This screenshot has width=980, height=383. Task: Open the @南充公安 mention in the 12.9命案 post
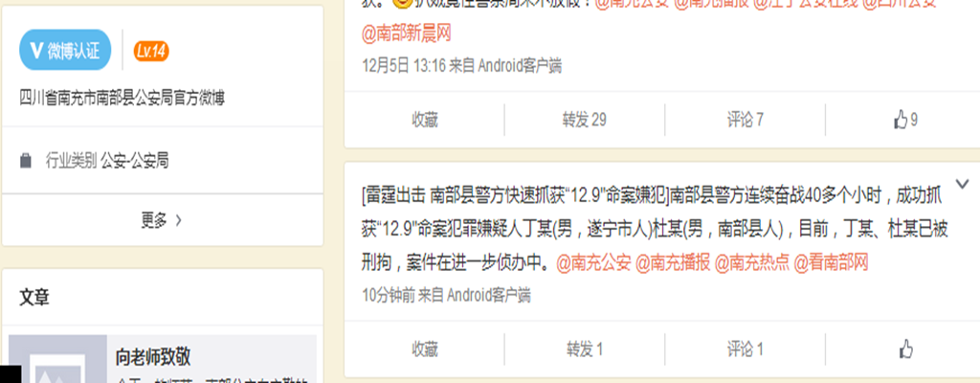point(593,263)
